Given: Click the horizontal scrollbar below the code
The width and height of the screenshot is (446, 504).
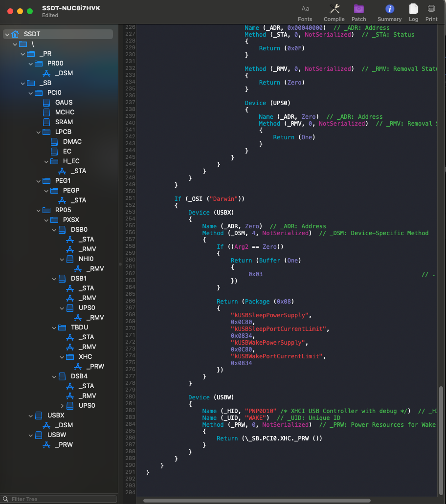Looking at the screenshot, I should point(257,501).
